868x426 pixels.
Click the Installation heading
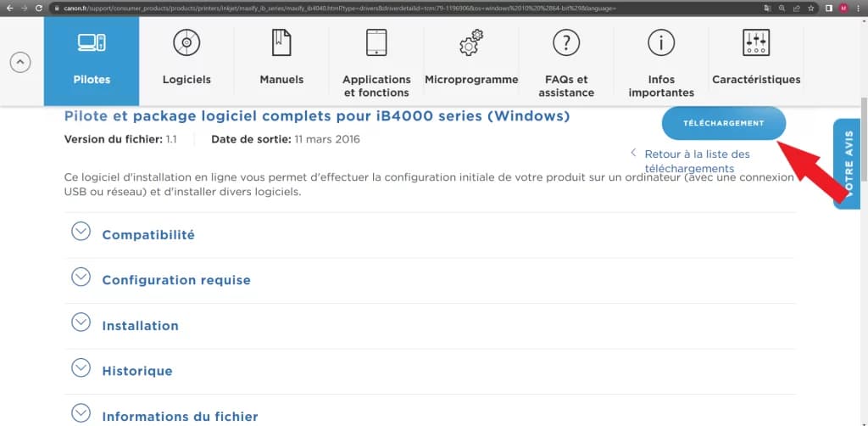[140, 326]
